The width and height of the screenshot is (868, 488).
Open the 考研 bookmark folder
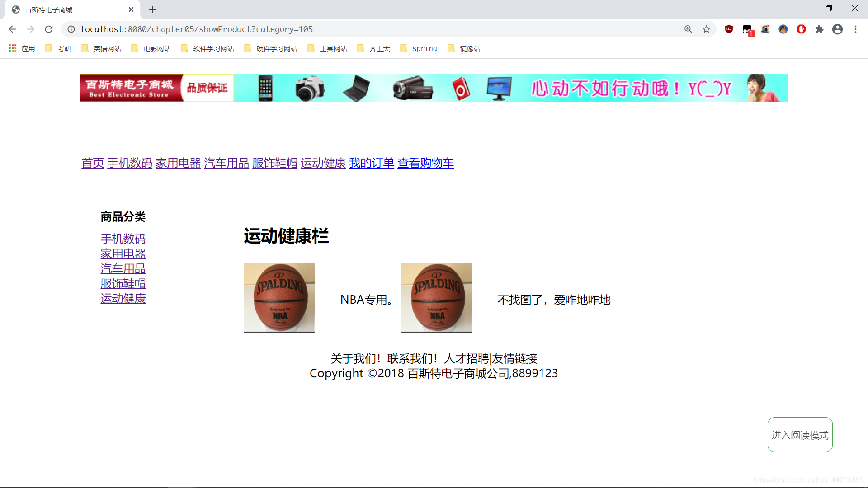58,48
